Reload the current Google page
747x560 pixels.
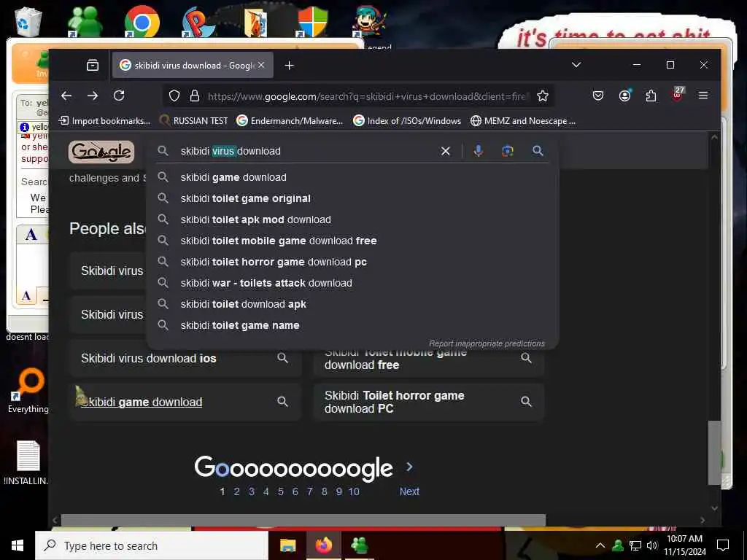coord(119,96)
